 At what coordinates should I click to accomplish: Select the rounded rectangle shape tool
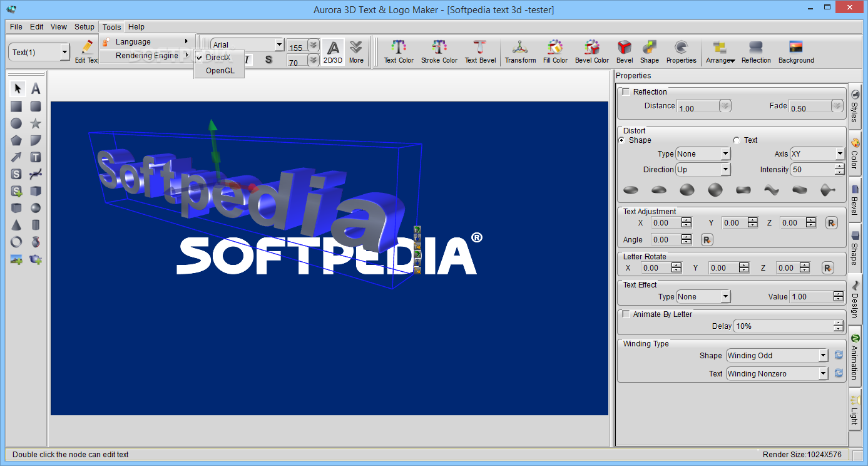36,106
